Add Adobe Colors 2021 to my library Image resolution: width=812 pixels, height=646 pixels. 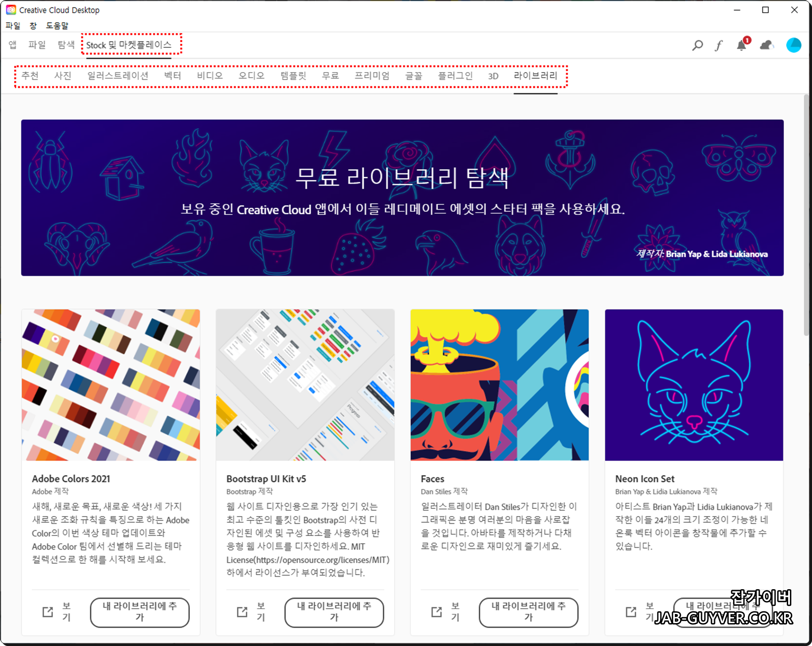pyautogui.click(x=140, y=612)
